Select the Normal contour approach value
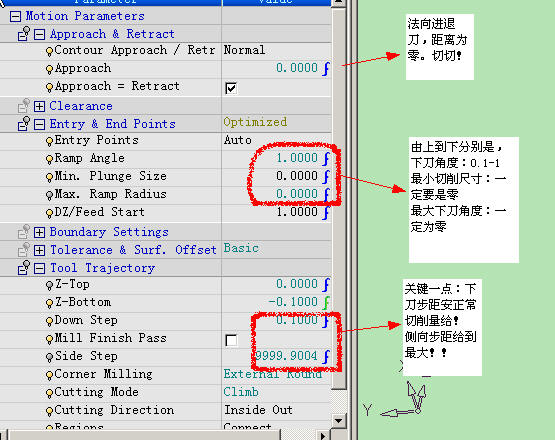 (x=244, y=50)
